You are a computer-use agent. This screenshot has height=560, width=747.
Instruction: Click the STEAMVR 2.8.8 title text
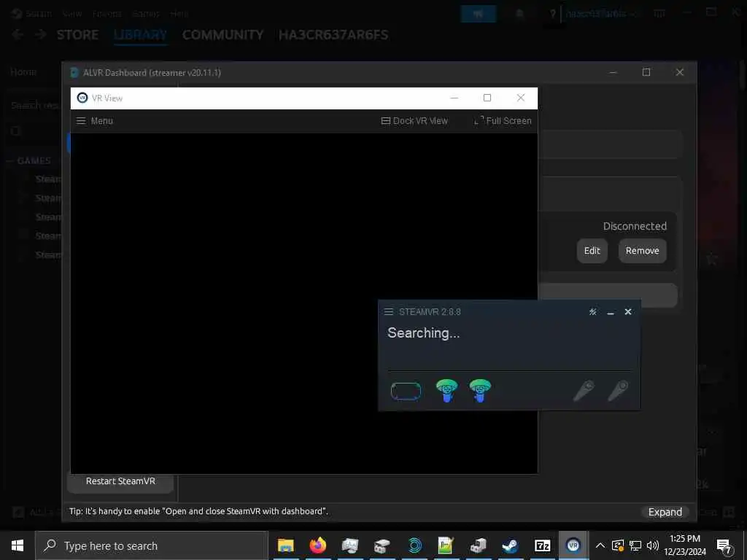click(430, 312)
